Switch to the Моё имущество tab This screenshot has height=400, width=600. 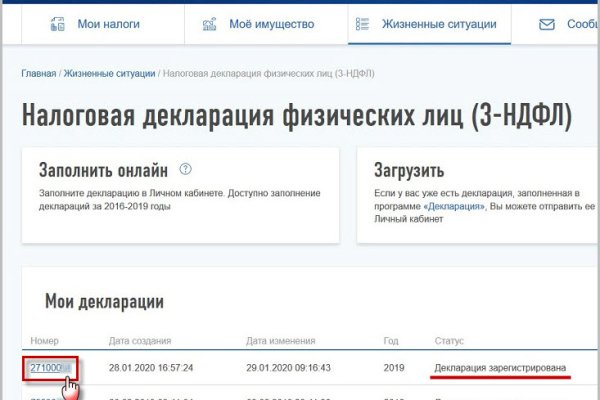[x=265, y=23]
